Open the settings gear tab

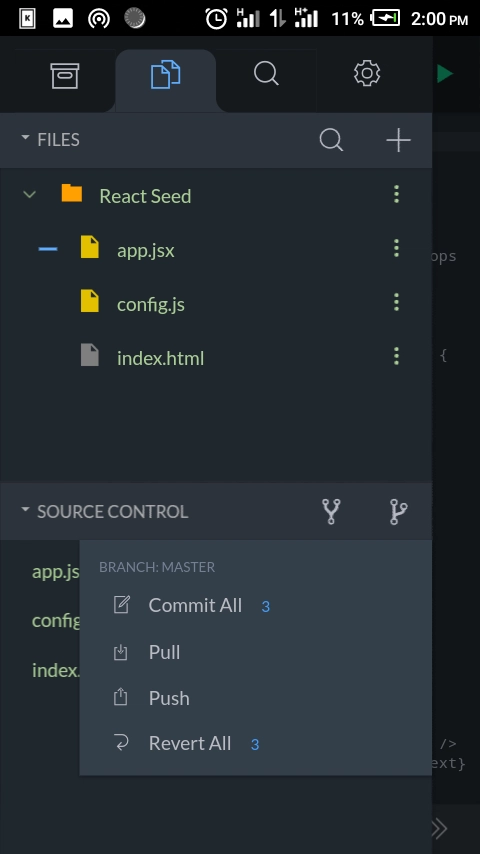[x=367, y=74]
